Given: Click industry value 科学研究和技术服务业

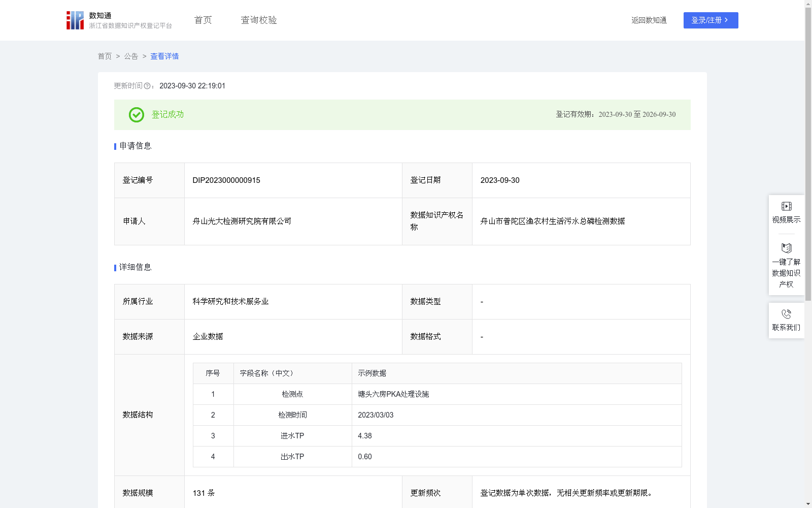Looking at the screenshot, I should pos(231,302).
